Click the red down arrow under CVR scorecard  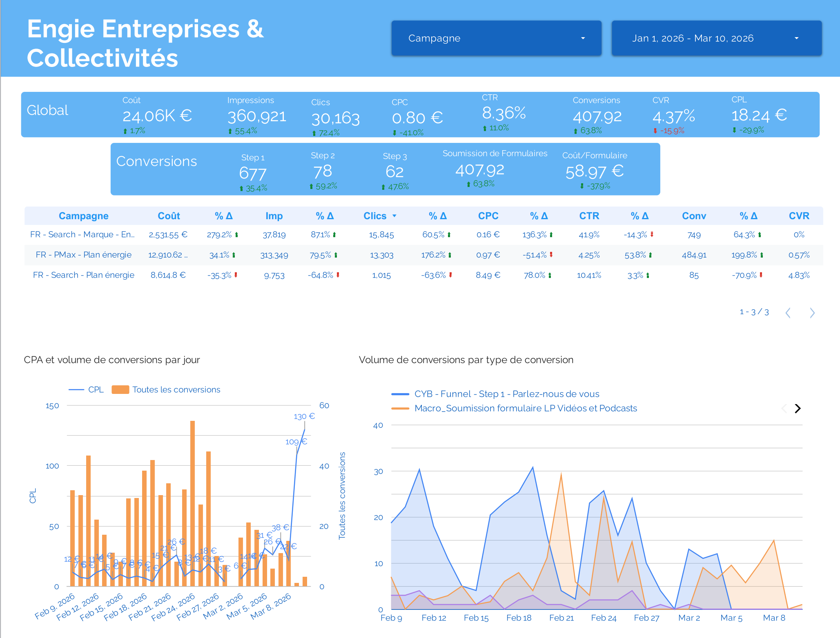[x=655, y=131]
